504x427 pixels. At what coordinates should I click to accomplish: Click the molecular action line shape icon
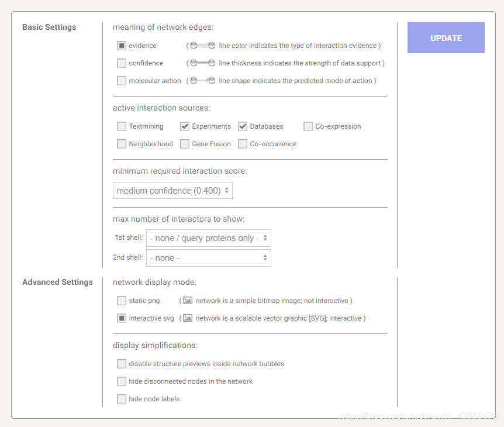click(202, 81)
